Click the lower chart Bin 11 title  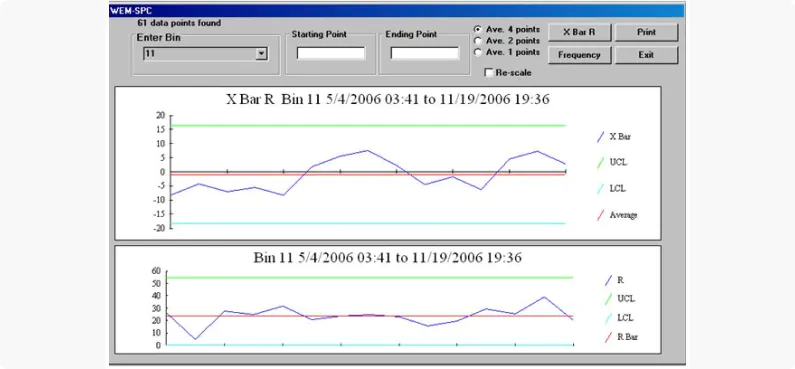click(x=387, y=258)
